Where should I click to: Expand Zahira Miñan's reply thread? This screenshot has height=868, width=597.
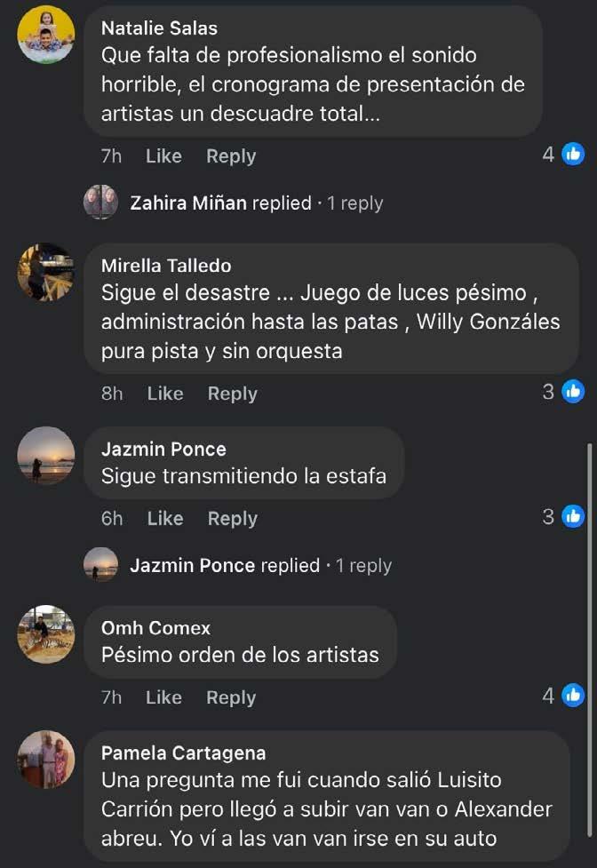tap(256, 203)
